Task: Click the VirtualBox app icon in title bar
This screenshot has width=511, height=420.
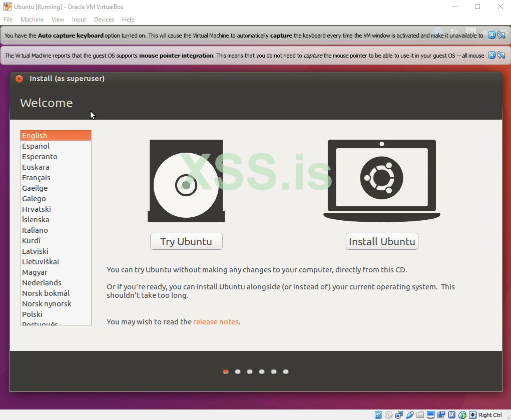Action: click(x=7, y=7)
